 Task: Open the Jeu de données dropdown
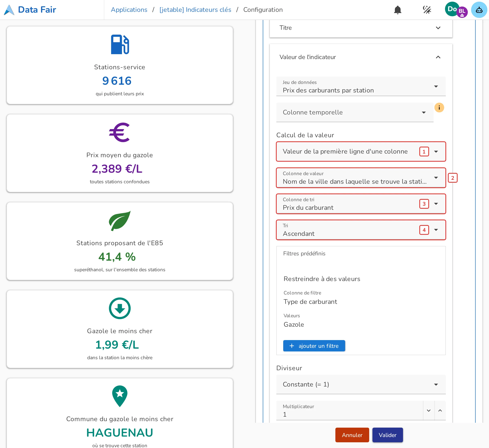(361, 86)
